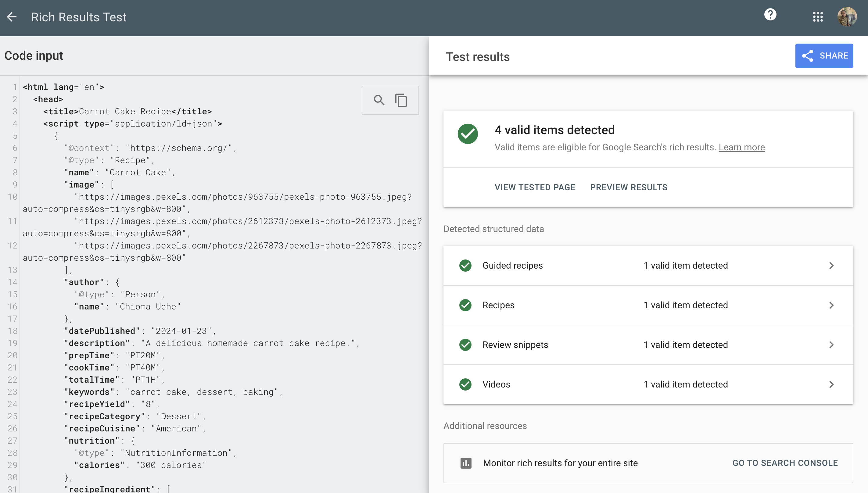Image resolution: width=868 pixels, height=493 pixels.
Task: Click the Guided recipes check icon
Action: coord(465,266)
